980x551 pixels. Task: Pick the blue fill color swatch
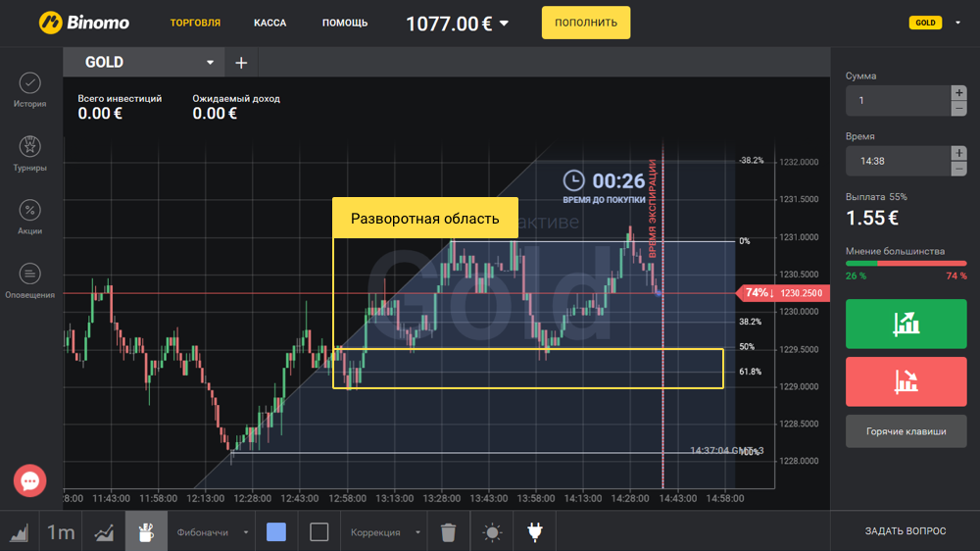point(276,531)
